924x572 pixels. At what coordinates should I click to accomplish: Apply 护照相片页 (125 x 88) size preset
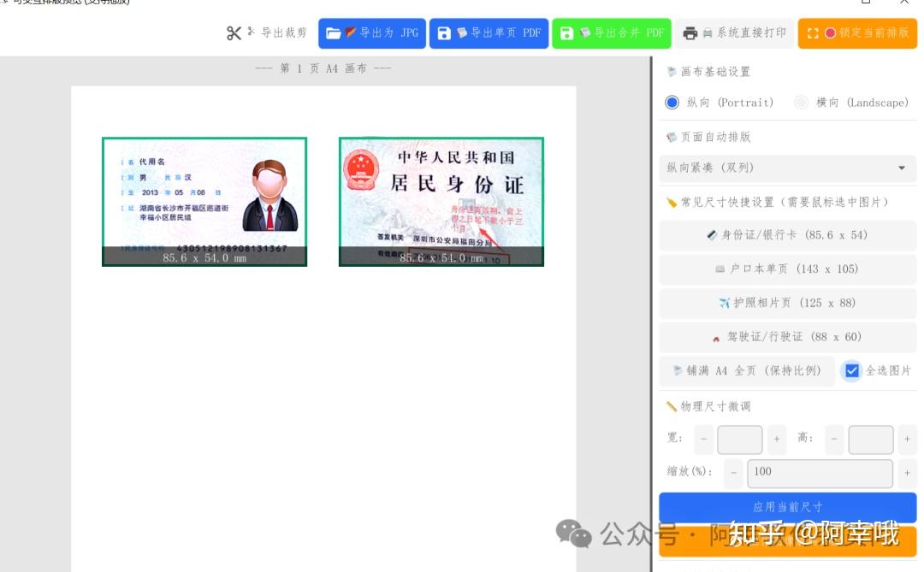pyautogui.click(x=787, y=303)
